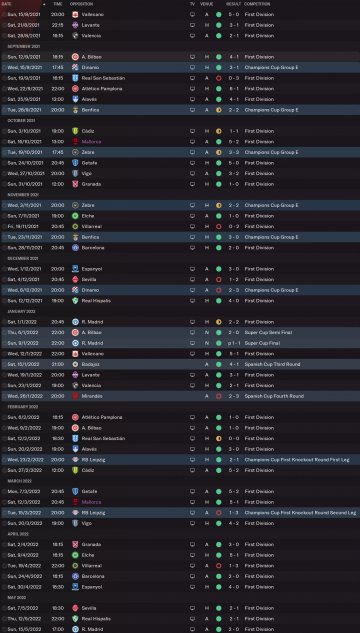Click the Benfica club badge, 28/9/2021 match
The width and height of the screenshot is (360, 633).
[x=75, y=110]
